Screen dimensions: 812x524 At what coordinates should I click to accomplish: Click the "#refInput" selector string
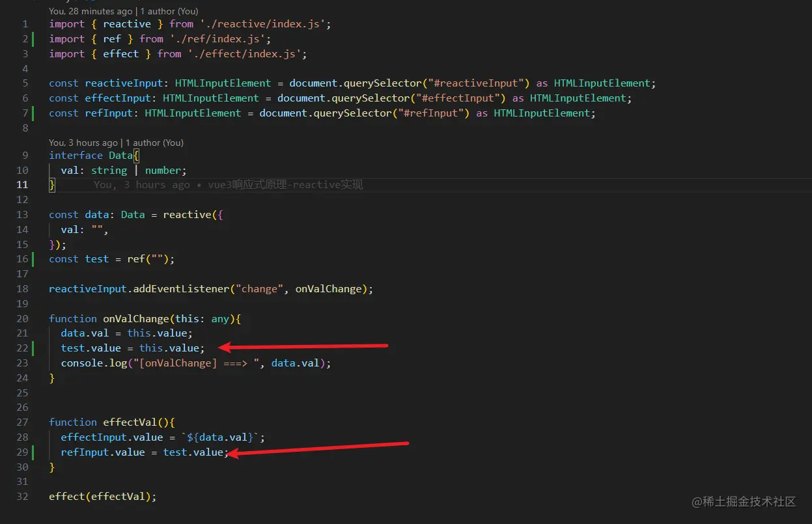pos(434,113)
